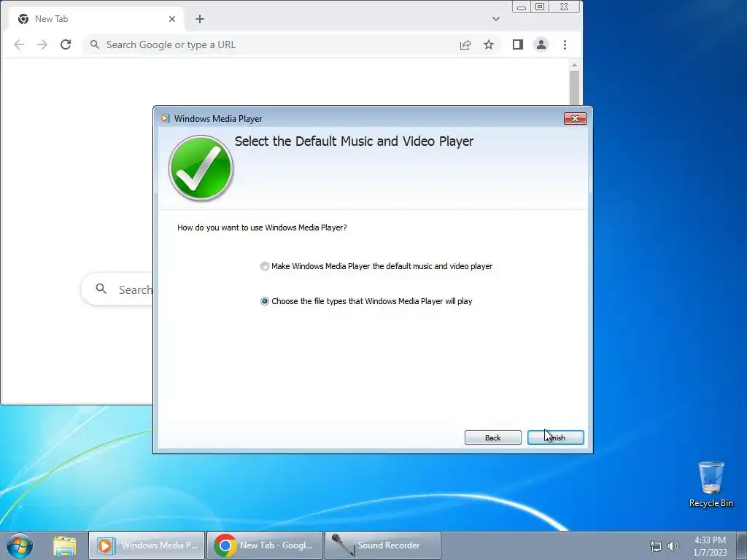This screenshot has height=560, width=747.
Task: Switch to Sound Recorder taskbar button
Action: [382, 545]
